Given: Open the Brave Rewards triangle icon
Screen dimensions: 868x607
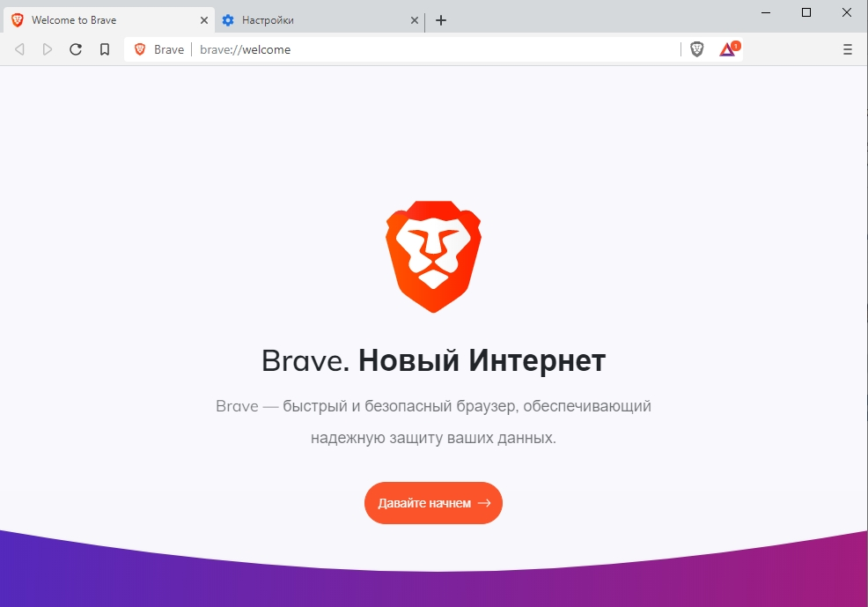Looking at the screenshot, I should (x=729, y=49).
